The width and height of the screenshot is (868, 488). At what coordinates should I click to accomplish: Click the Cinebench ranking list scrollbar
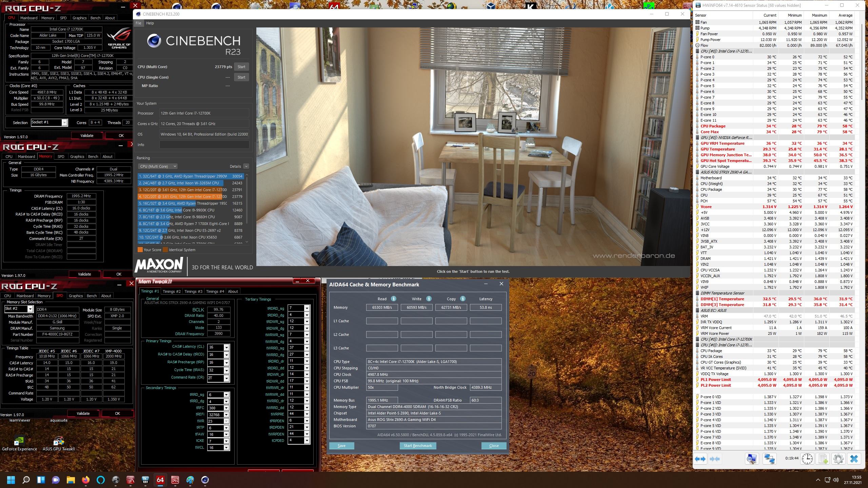[247, 200]
